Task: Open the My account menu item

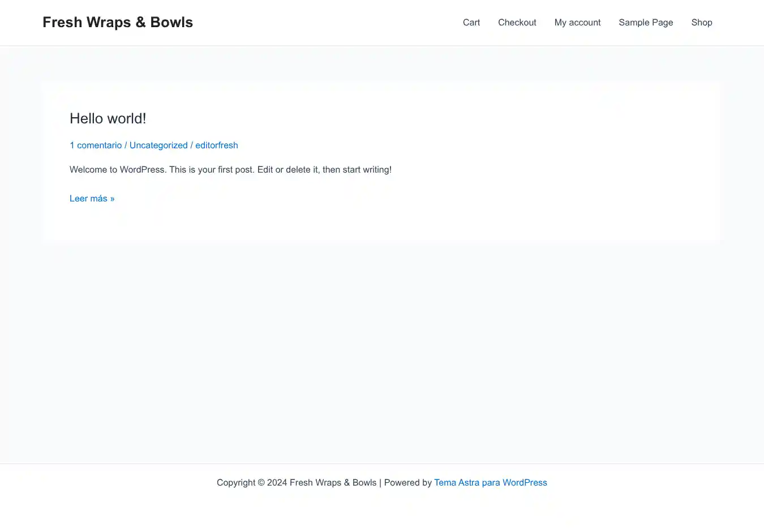Action: (x=577, y=23)
